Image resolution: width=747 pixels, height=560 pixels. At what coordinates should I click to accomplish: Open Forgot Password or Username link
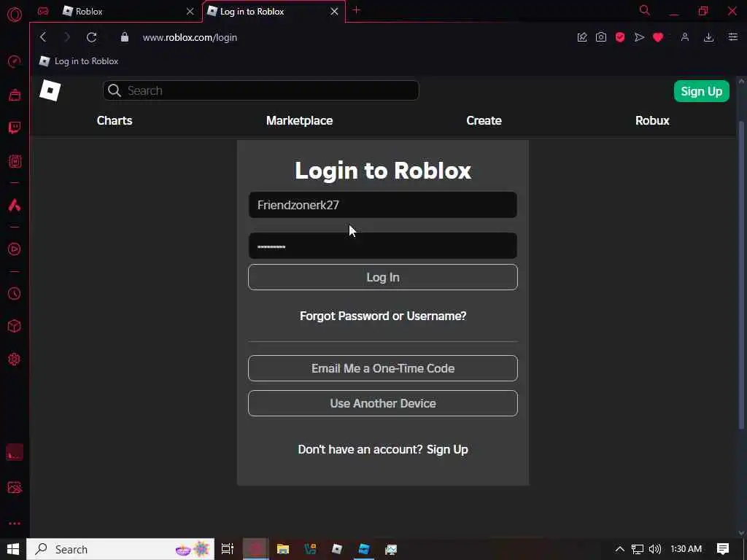[383, 316]
